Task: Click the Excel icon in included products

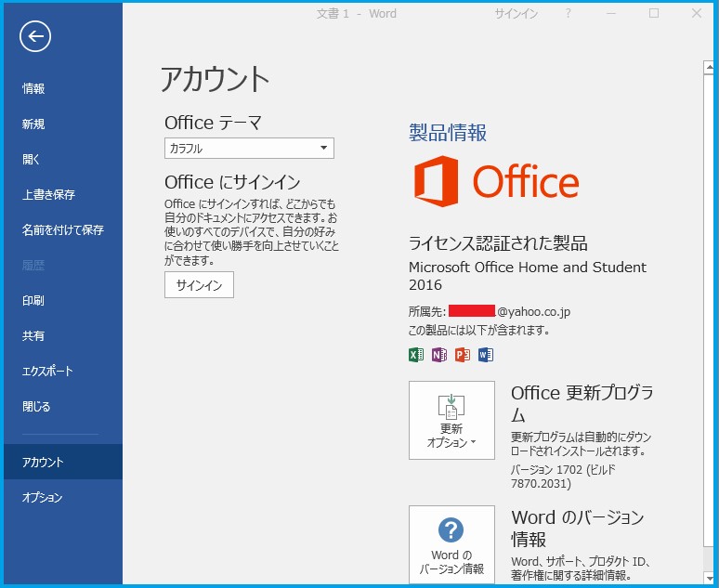Action: (x=416, y=355)
